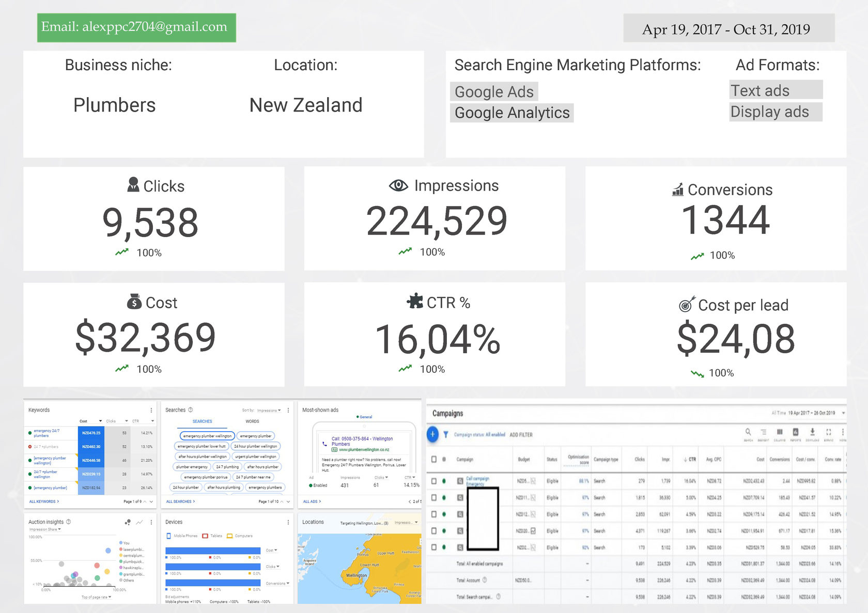This screenshot has width=868, height=613.
Task: Click Wellington on the Locations map
Action: [x=357, y=575]
